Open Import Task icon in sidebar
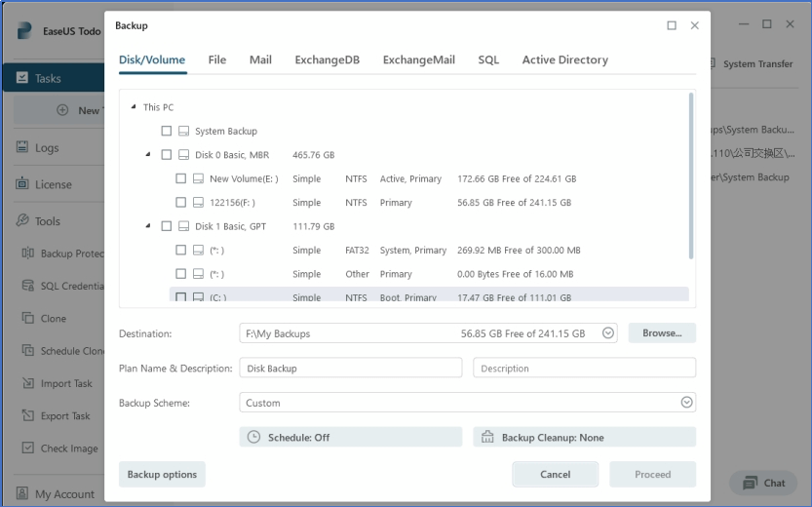The height and width of the screenshot is (507, 812). pos(29,383)
